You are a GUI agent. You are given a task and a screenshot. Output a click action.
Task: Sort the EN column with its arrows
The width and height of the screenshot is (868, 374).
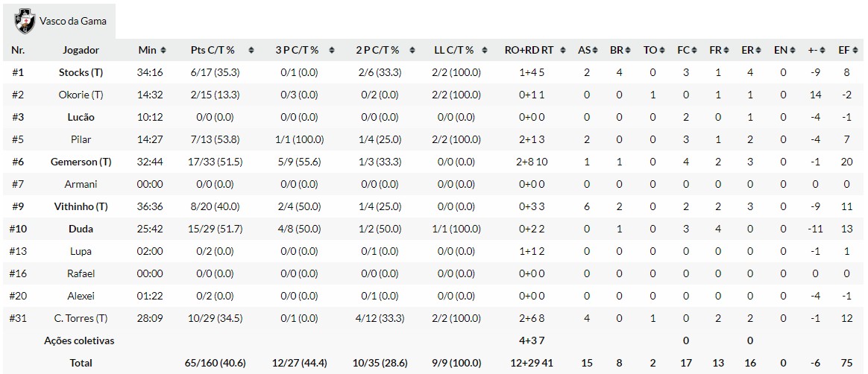pyautogui.click(x=790, y=51)
